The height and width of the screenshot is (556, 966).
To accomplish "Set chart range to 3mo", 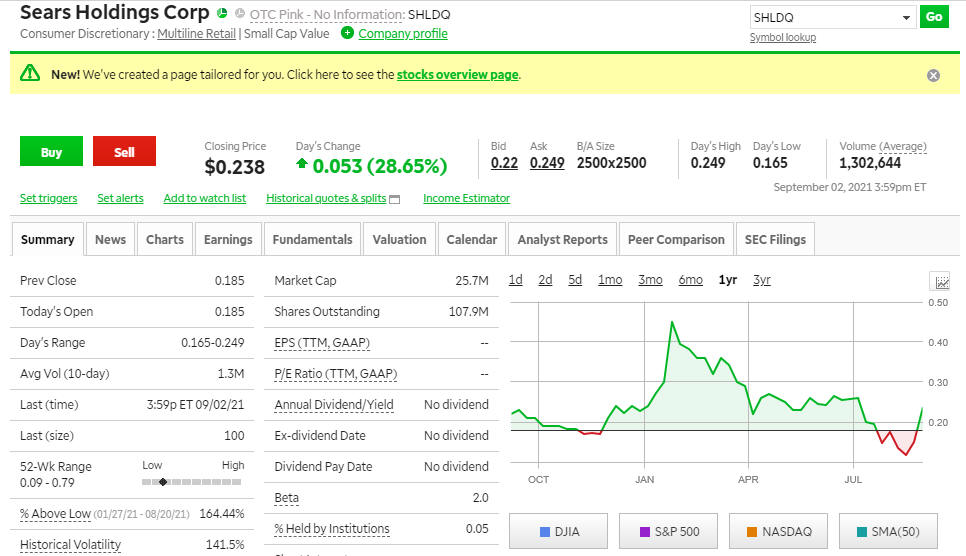I will point(650,280).
